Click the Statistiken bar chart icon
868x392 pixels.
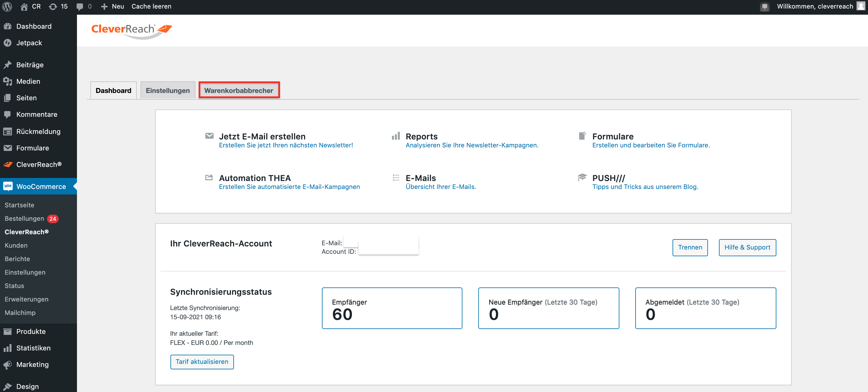[x=7, y=348]
